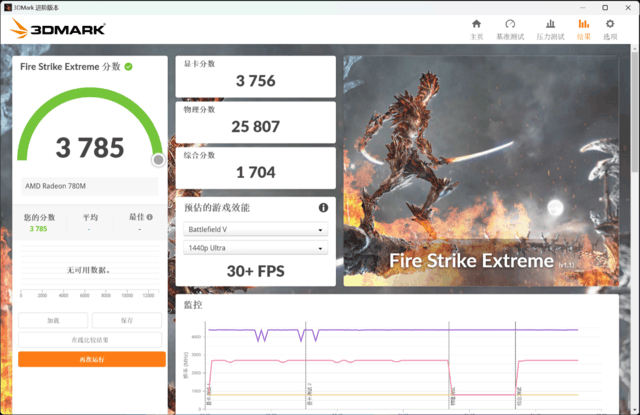Viewport: 640px width, 415px height.
Task: Click the Fire Strike Extreme preview image
Action: click(481, 171)
